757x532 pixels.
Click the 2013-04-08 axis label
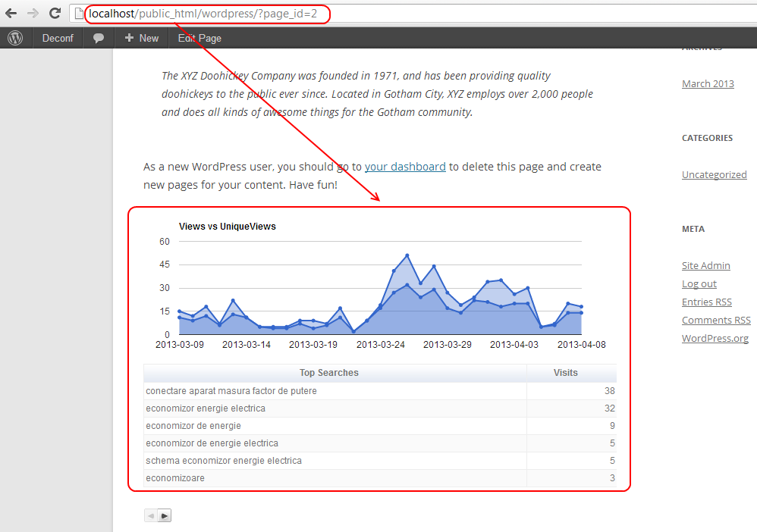tap(581, 344)
